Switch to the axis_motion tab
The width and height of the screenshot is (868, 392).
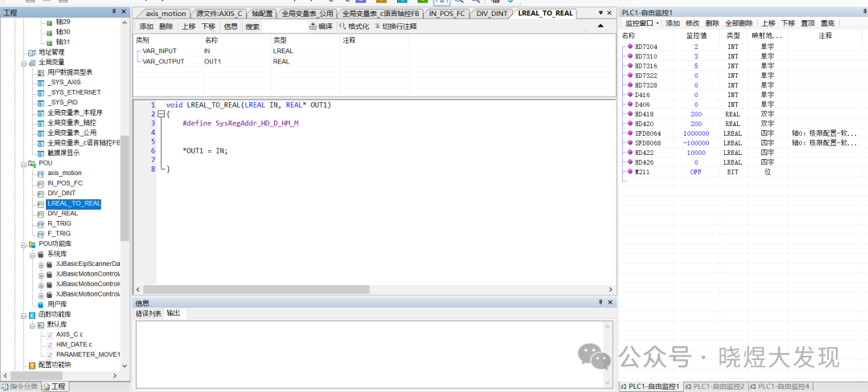[x=166, y=14]
